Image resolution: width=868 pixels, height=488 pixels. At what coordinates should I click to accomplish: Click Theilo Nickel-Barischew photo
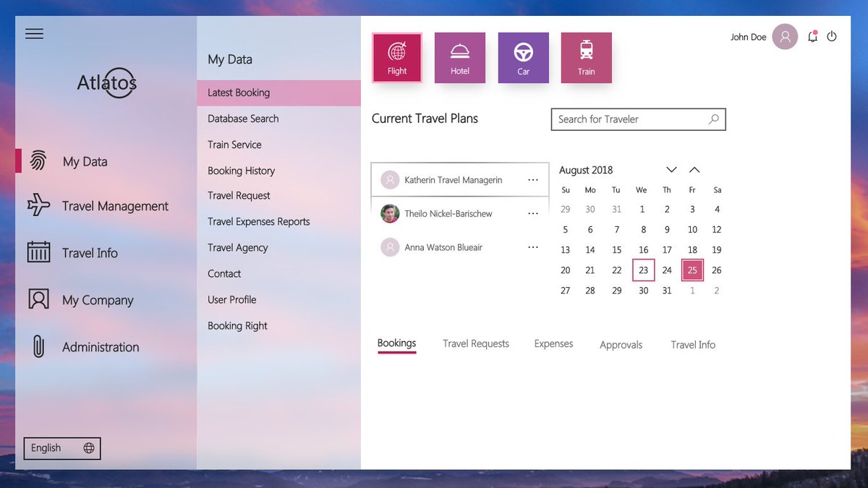point(390,213)
